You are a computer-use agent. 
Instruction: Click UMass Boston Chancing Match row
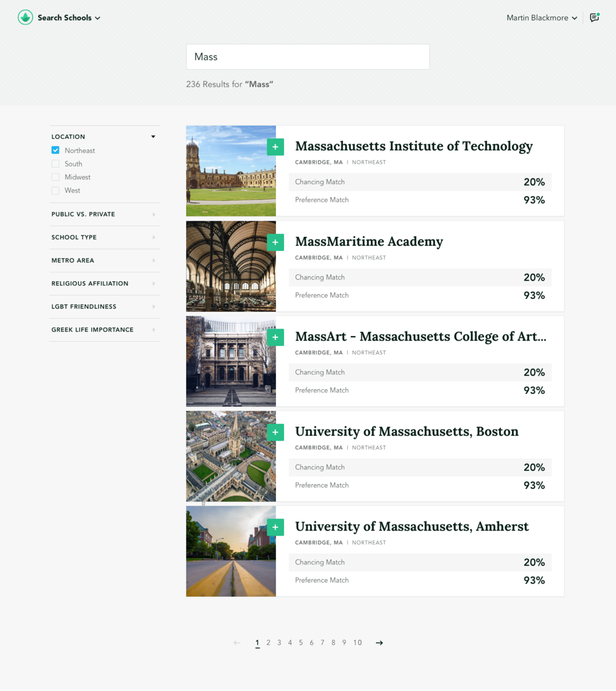(420, 467)
